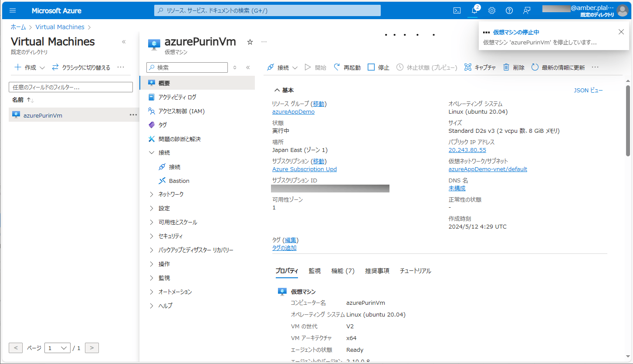Click the VM list filter field

(71, 87)
